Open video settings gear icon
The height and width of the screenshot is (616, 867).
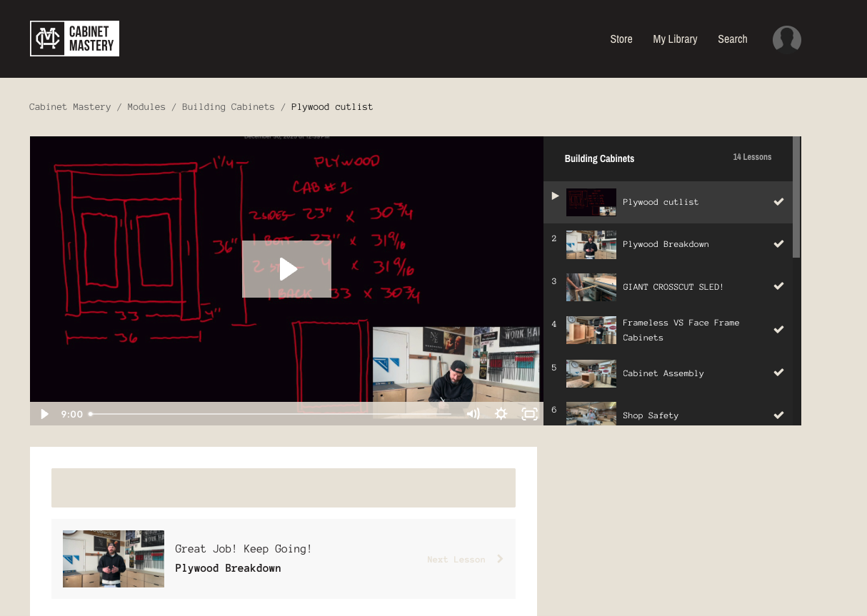[x=501, y=414]
